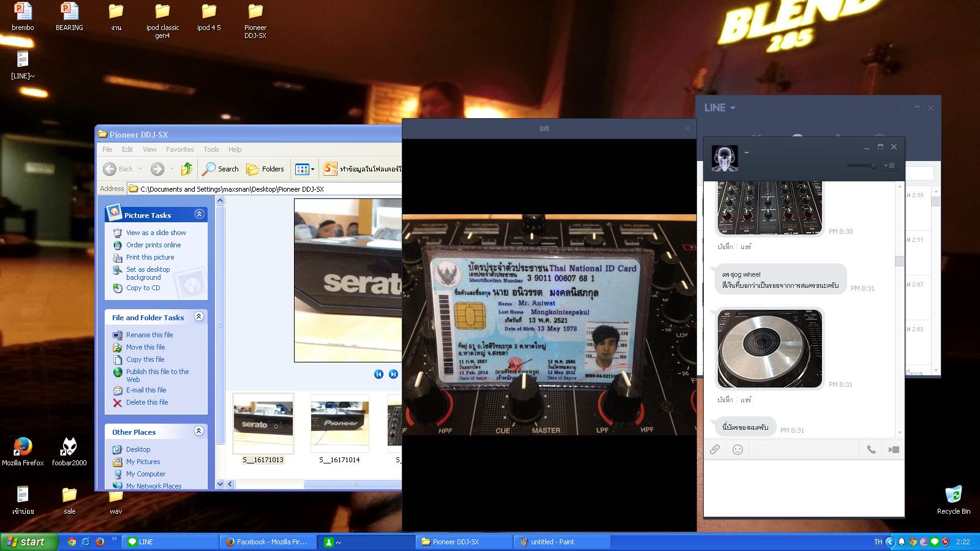Select the sale folder on desktop
This screenshot has width=980, height=551.
click(x=69, y=500)
